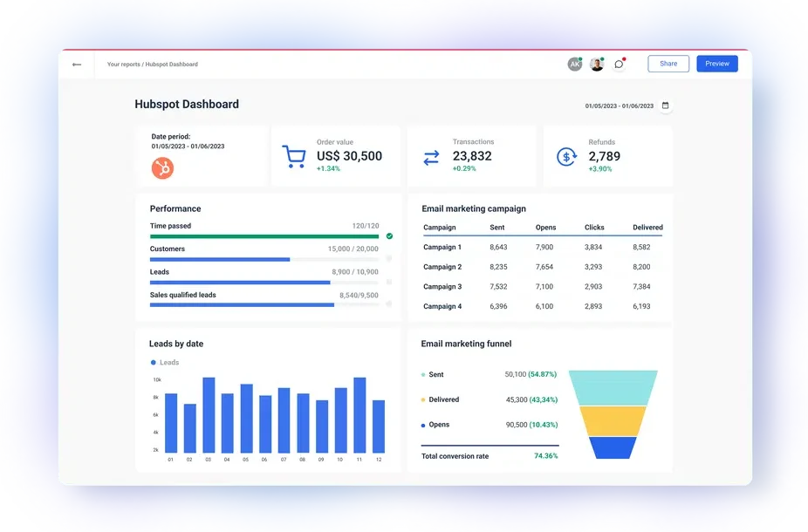Viewport: 808px width, 532px height.
Task: Click the 8,900 / 10,900 leads value
Action: pos(355,272)
